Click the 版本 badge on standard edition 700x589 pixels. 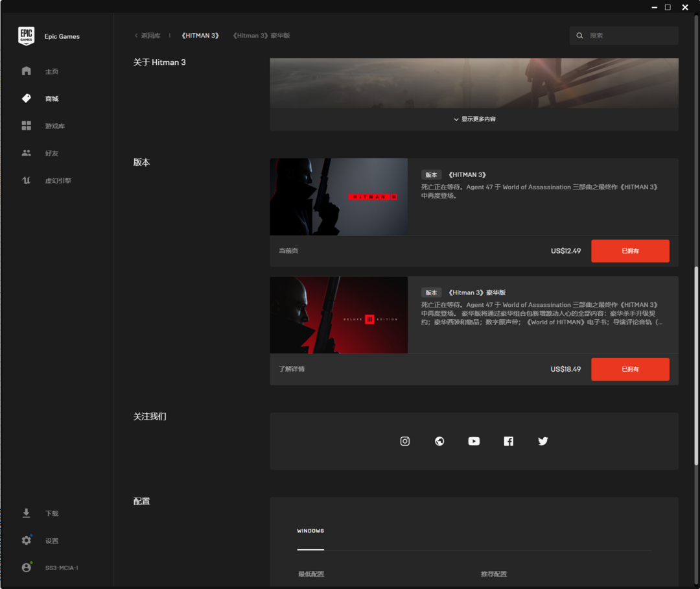coord(431,174)
